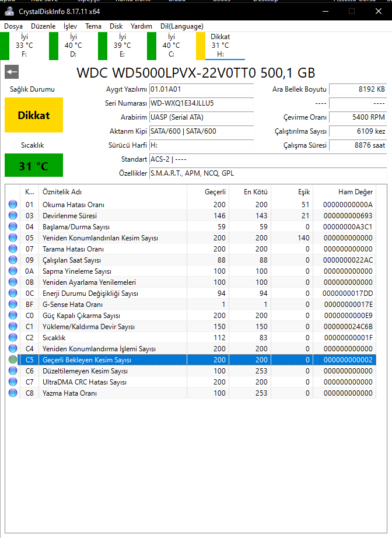This screenshot has width=392, height=538.
Task: Click the green 31 °C temperature button
Action: tap(34, 165)
